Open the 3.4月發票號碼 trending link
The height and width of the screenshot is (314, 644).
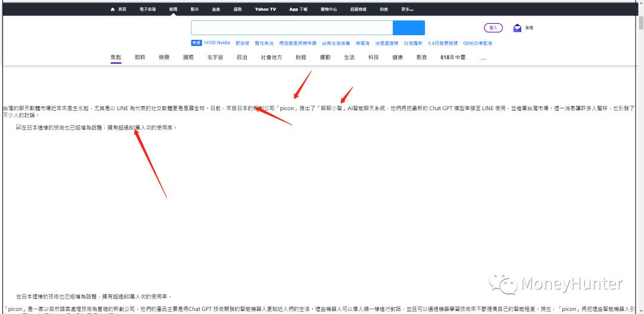click(x=442, y=43)
